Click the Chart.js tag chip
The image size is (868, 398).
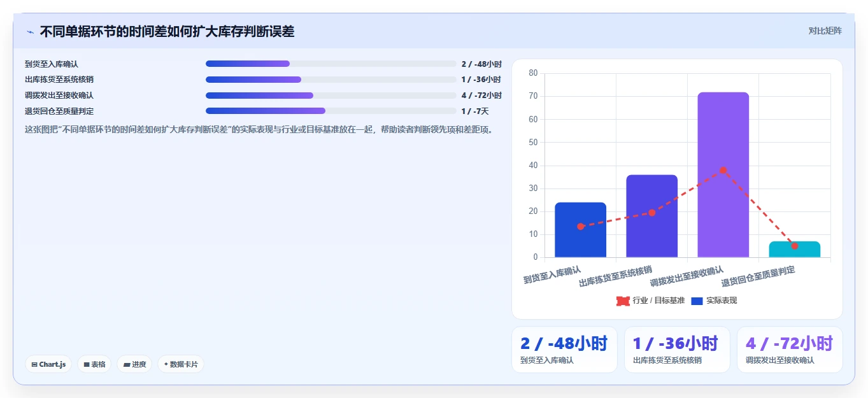pyautogui.click(x=48, y=364)
